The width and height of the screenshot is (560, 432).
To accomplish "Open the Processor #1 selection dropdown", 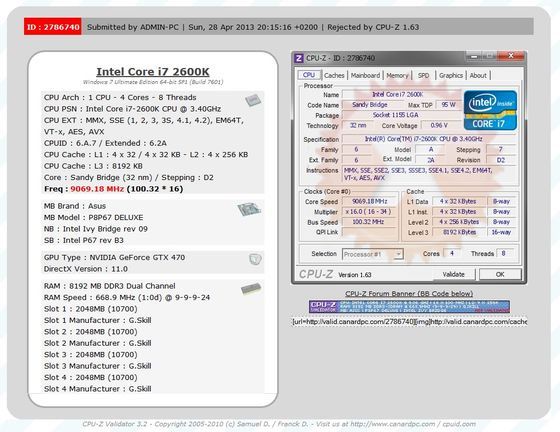I will (373, 254).
